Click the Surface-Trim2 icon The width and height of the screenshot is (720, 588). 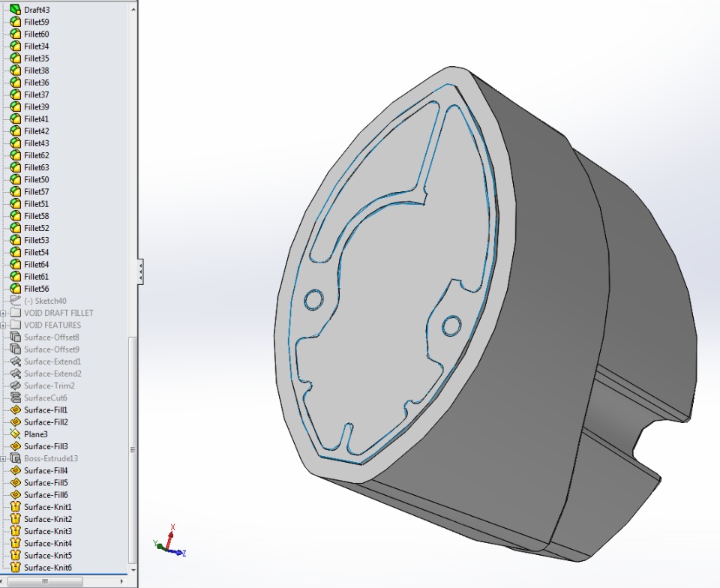pyautogui.click(x=16, y=385)
